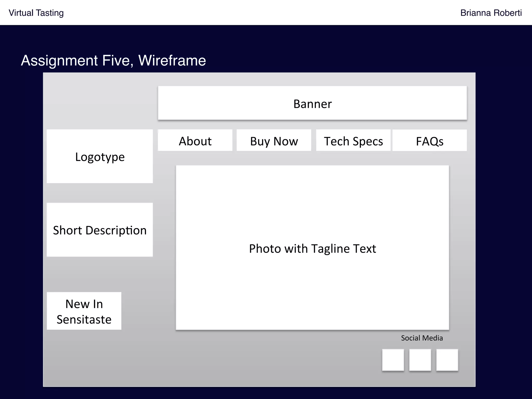Click the Social Media label
This screenshot has width=532, height=399.
pos(422,338)
